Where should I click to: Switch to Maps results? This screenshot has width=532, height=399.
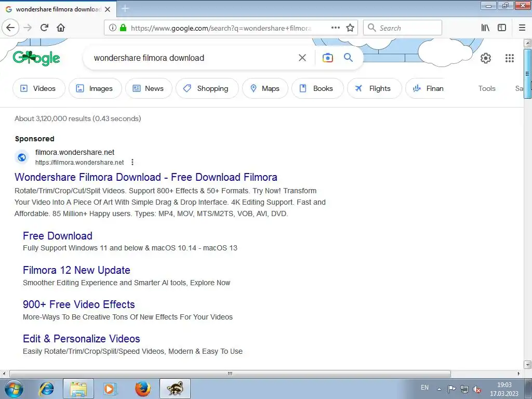(x=265, y=88)
